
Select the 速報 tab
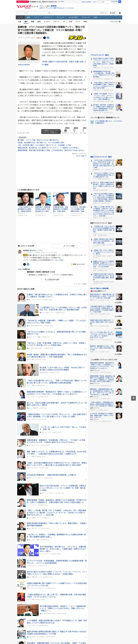[28, 17]
